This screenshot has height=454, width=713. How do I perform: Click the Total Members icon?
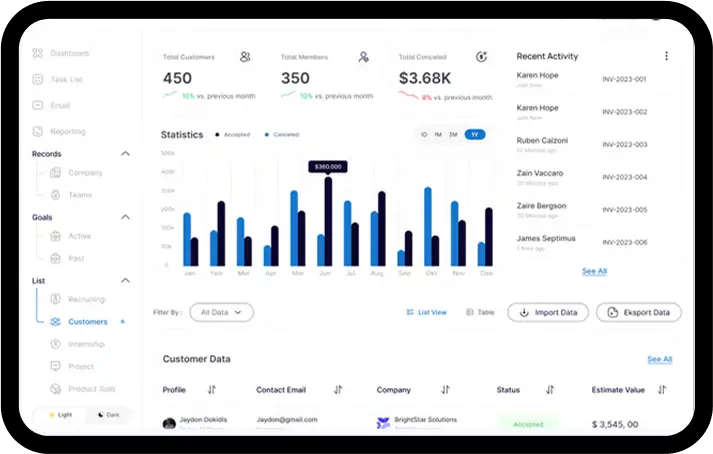click(x=364, y=57)
